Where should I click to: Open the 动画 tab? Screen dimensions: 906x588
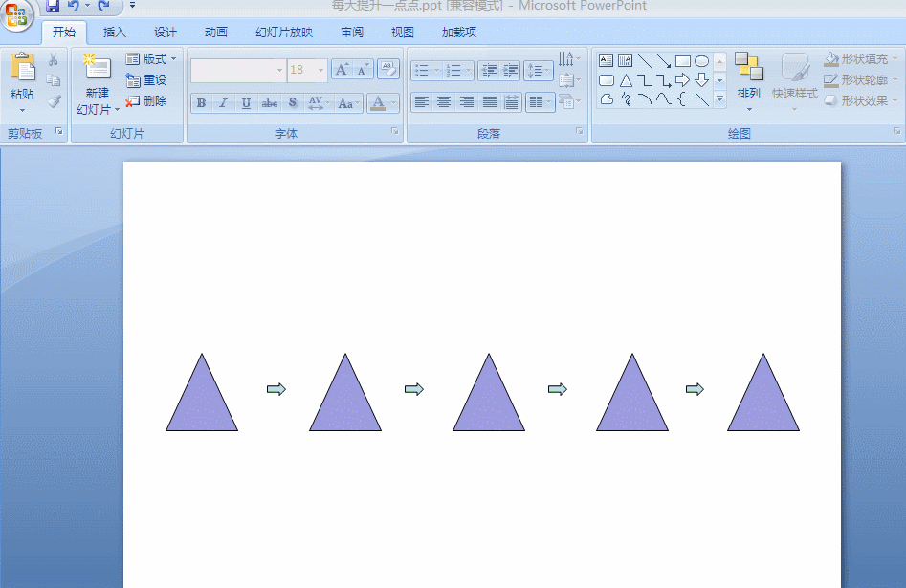216,33
